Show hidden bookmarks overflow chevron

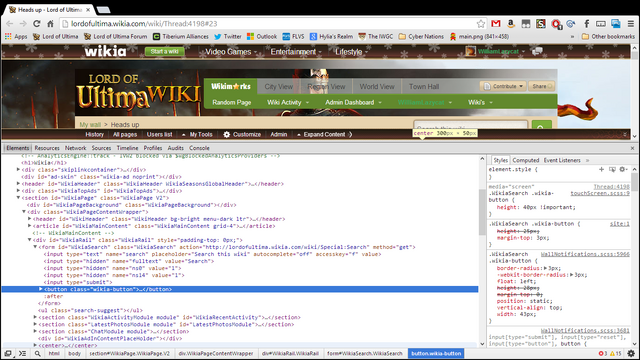572,36
